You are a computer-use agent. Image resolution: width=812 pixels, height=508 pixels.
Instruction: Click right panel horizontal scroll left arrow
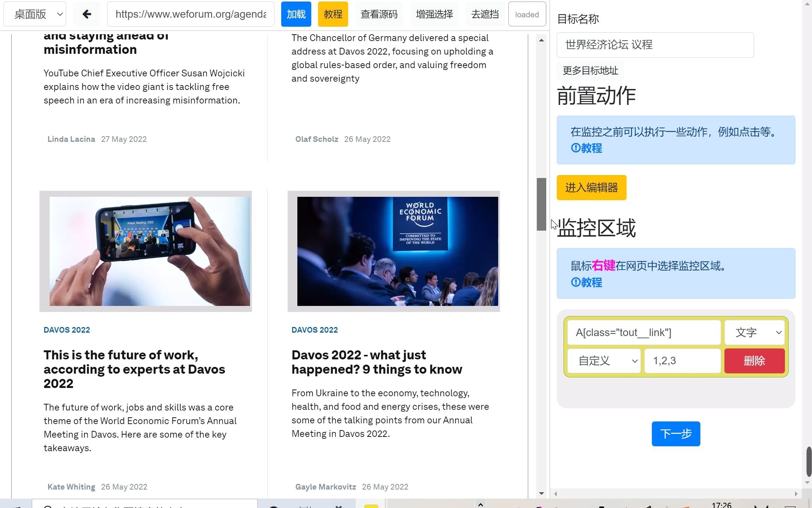tap(556, 494)
